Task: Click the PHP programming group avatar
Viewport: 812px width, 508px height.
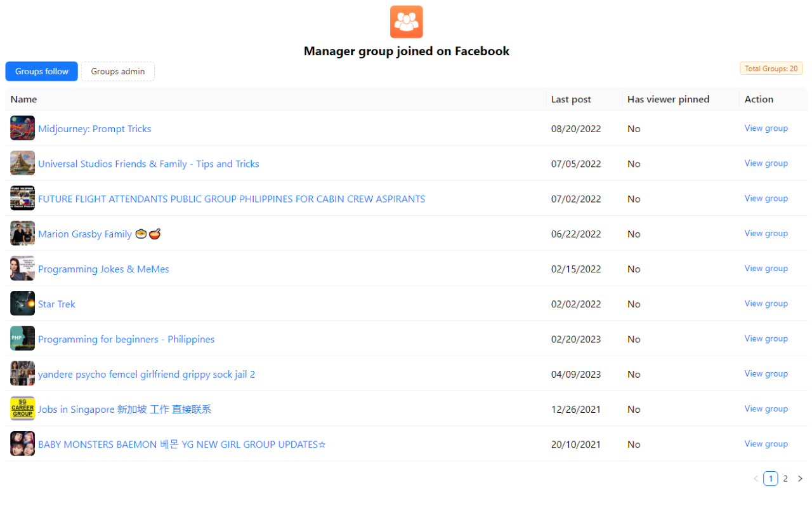Action: pyautogui.click(x=22, y=338)
